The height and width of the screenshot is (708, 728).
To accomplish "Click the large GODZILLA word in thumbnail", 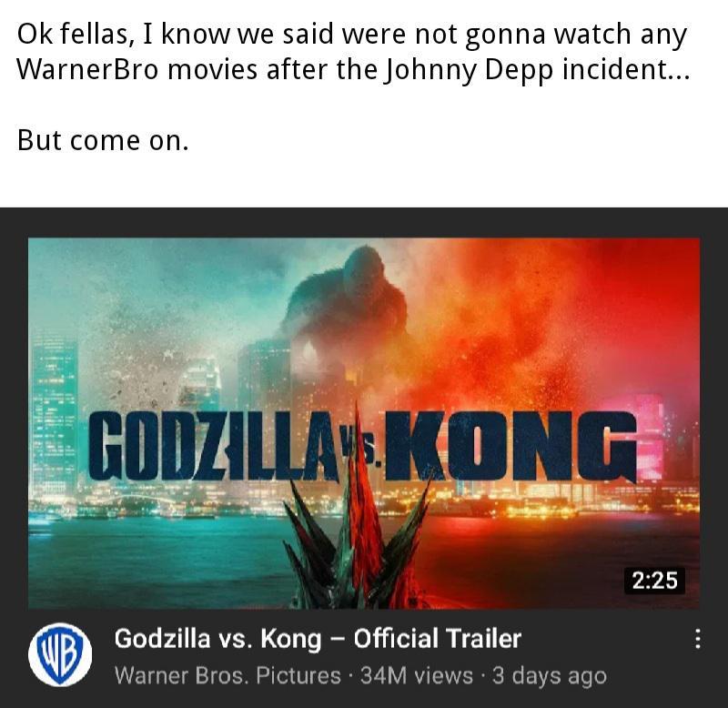I will pyautogui.click(x=214, y=446).
